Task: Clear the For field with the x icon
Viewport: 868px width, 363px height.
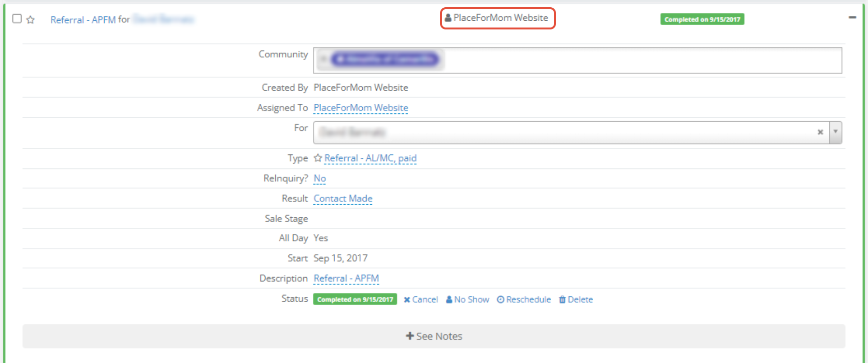Action: pyautogui.click(x=820, y=132)
